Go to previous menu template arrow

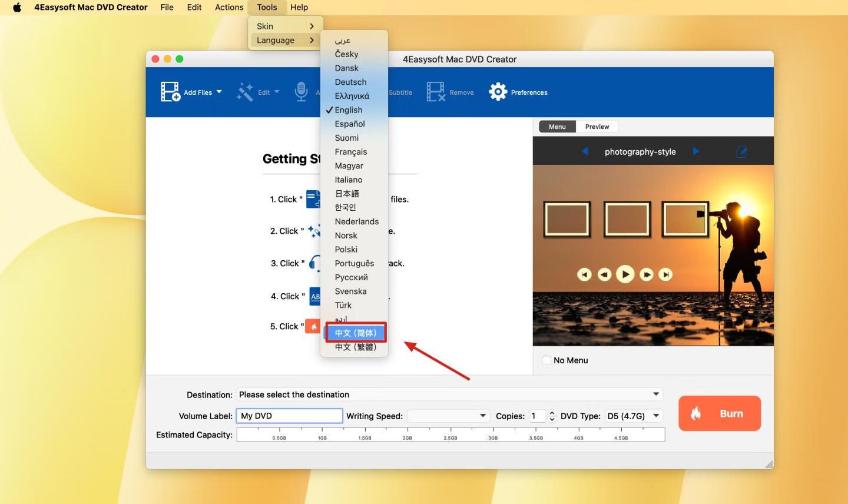coord(585,151)
